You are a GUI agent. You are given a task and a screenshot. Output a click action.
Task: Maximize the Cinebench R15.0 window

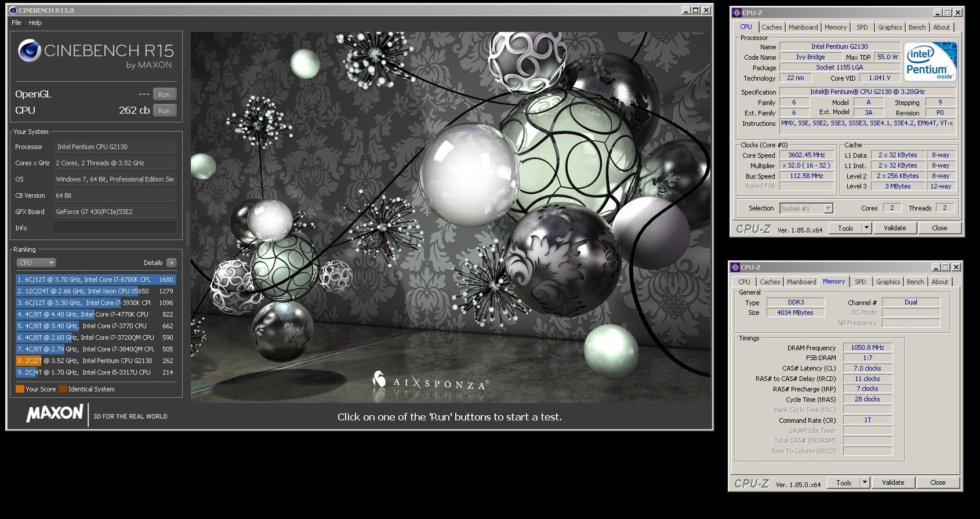pos(695,10)
